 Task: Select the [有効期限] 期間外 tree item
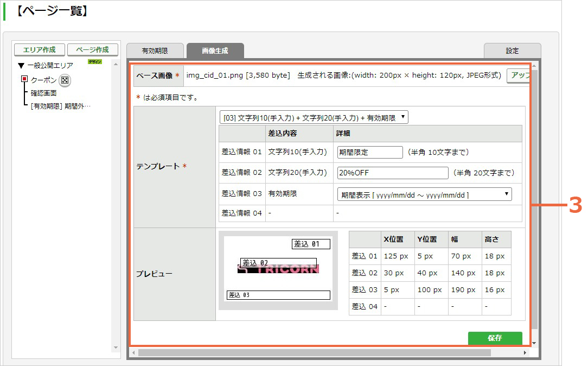click(x=60, y=106)
